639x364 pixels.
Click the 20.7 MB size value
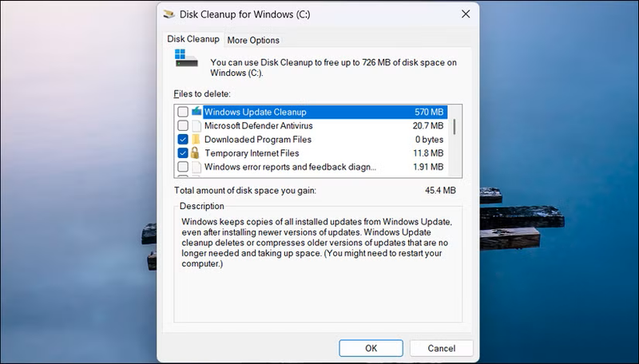click(428, 126)
